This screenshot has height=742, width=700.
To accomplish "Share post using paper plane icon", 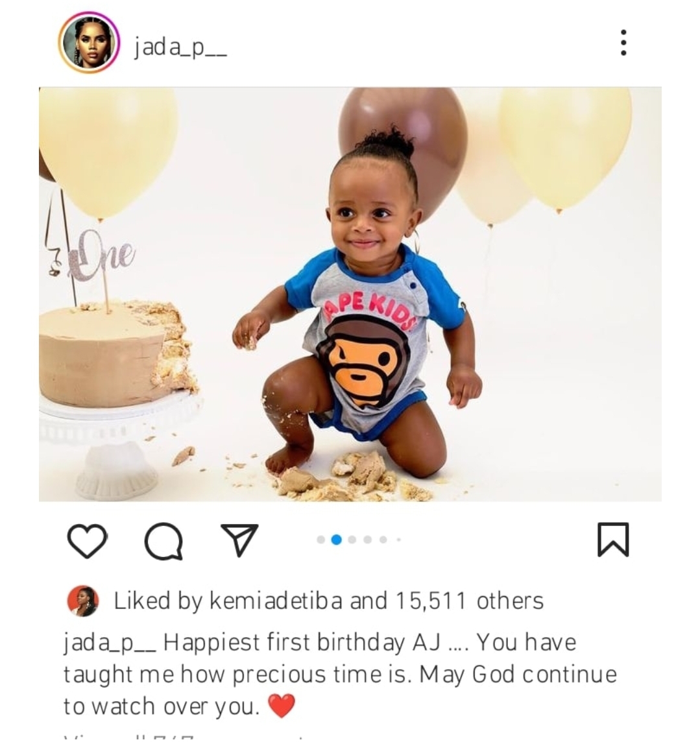I will click(x=240, y=540).
